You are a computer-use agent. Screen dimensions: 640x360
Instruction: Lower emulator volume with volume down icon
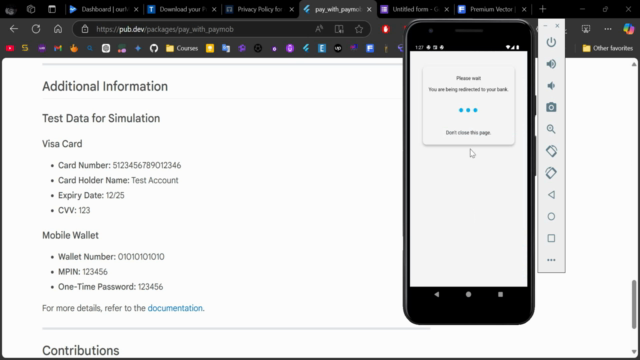(551, 86)
